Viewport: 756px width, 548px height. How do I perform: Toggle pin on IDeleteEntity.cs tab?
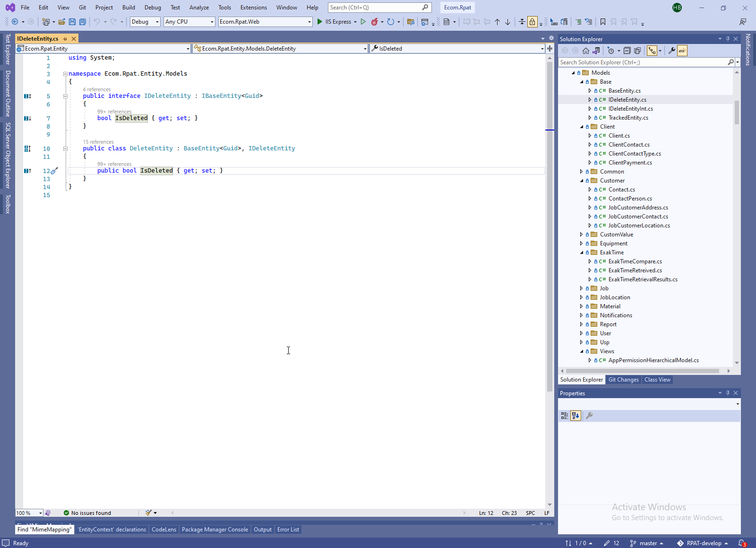coord(65,39)
